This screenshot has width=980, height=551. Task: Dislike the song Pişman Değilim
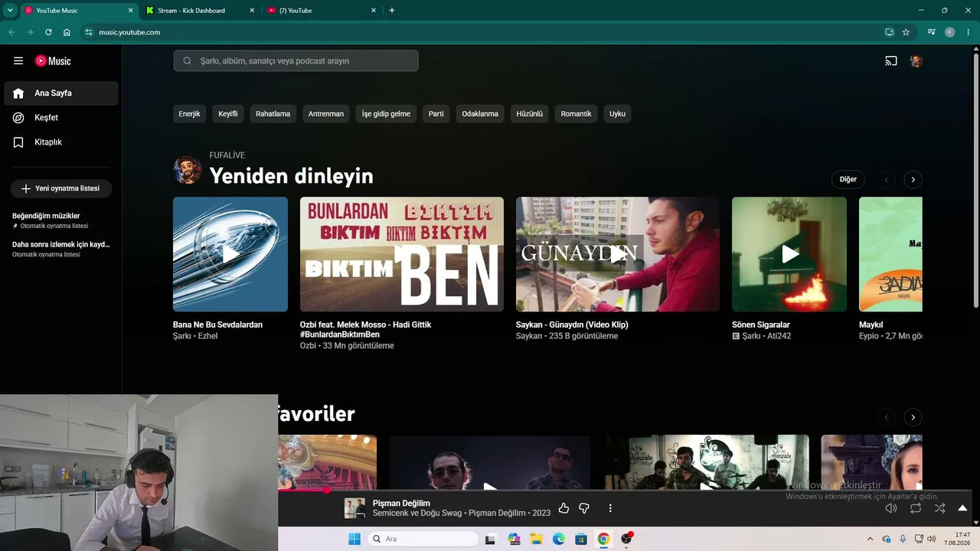(584, 508)
